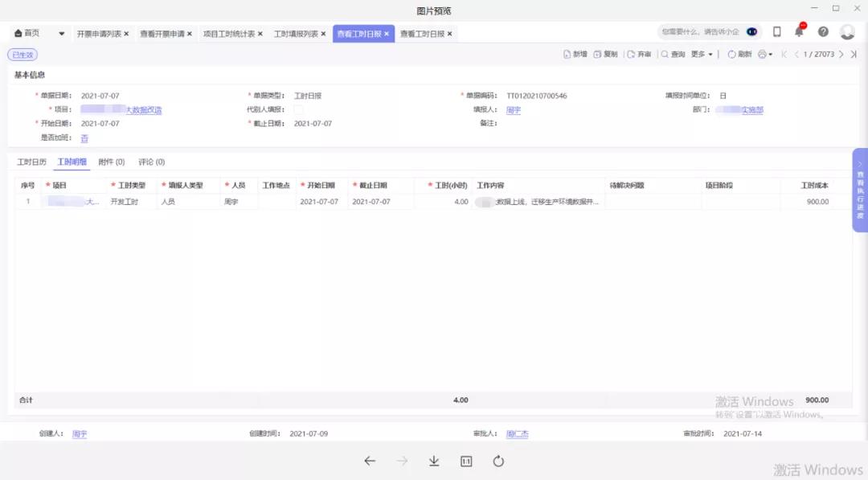Click the 新增 button
868x480 pixels.
click(x=575, y=55)
